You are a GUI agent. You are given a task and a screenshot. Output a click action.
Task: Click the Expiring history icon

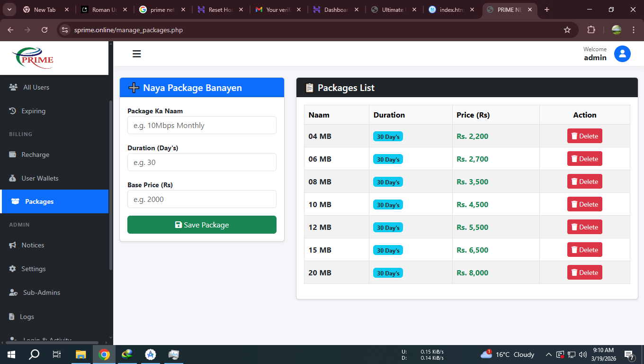[13, 111]
